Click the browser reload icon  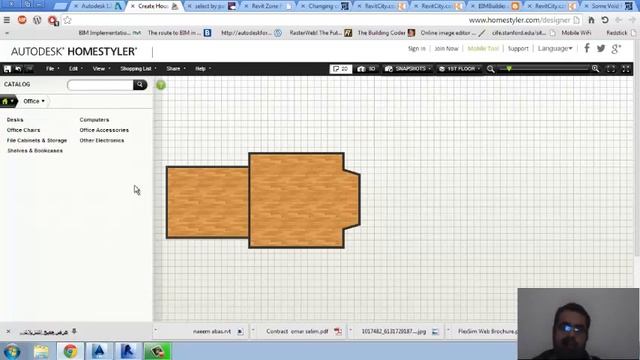tap(605, 20)
